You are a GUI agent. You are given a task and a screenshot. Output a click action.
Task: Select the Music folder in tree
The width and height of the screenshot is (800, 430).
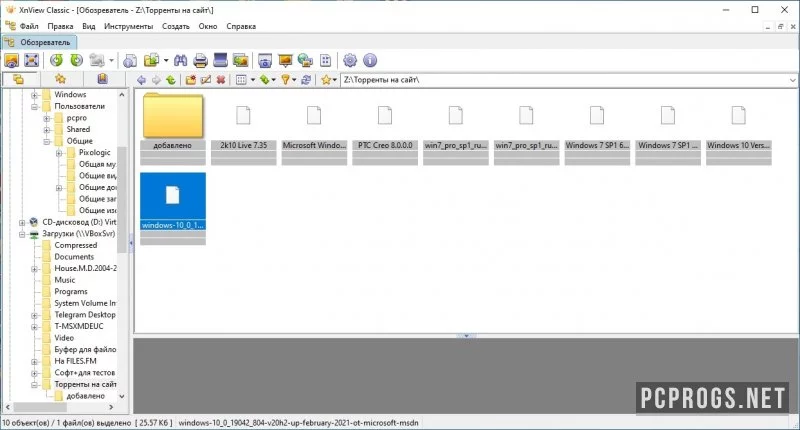point(65,280)
